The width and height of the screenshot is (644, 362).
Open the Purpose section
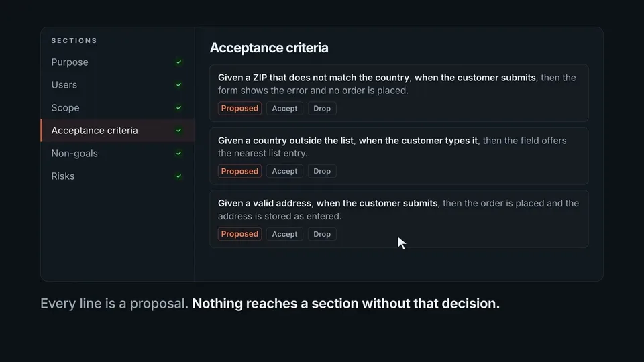coord(117,62)
